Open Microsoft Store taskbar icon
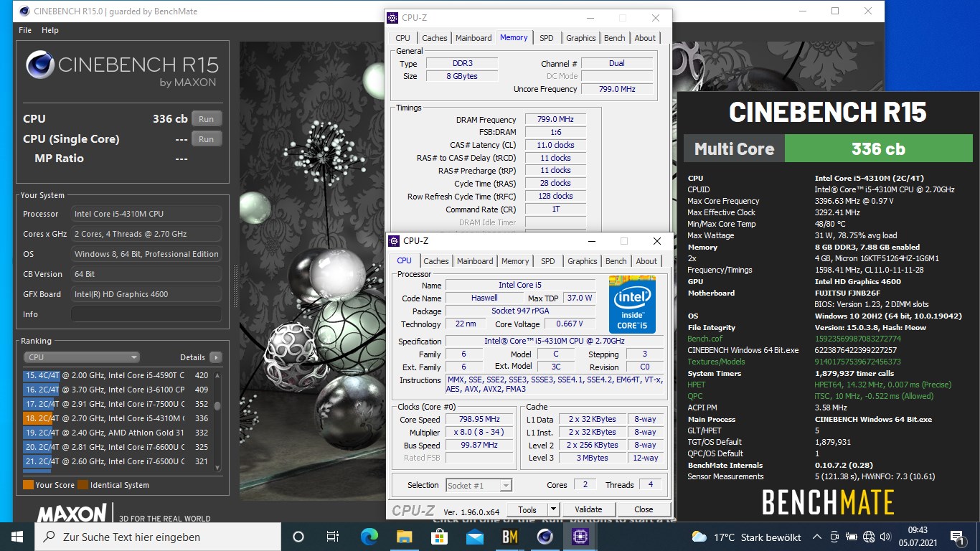980x551 pixels. point(439,537)
